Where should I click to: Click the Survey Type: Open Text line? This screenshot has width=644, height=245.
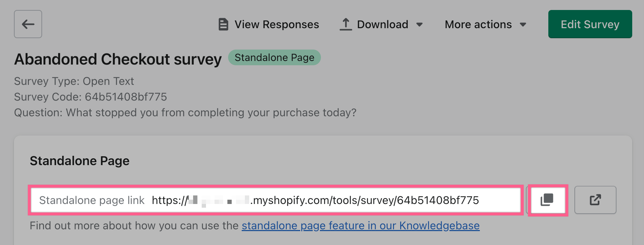[74, 81]
